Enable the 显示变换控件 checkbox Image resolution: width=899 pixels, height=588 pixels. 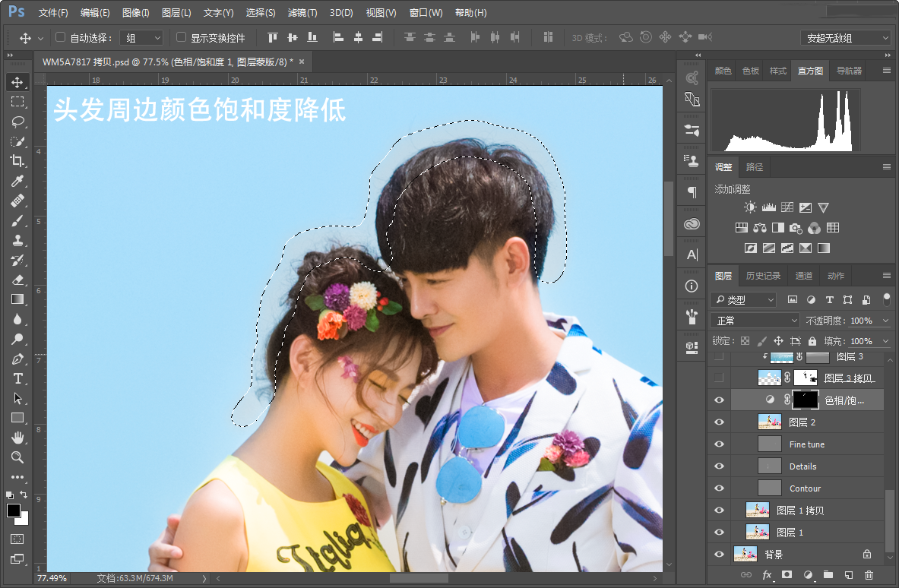181,37
